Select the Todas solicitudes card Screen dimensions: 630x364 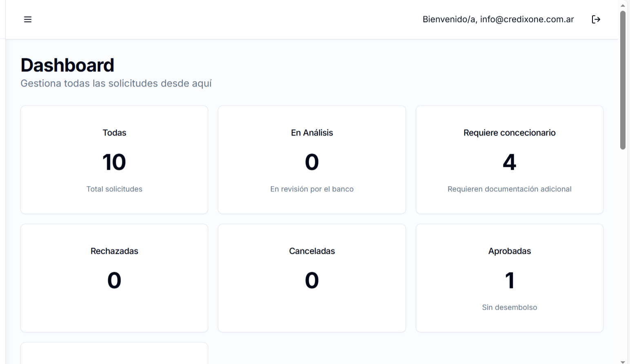tap(114, 160)
